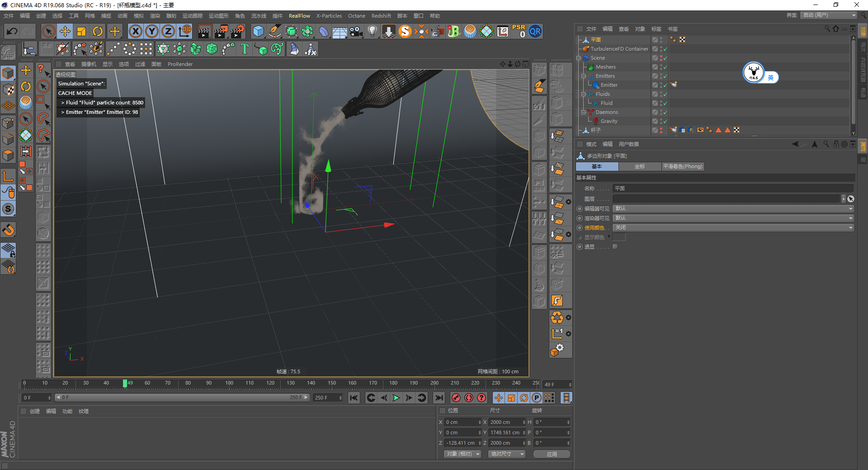Open the 使用颜色 dropdown
Screen dimensions: 868x470
732,228
